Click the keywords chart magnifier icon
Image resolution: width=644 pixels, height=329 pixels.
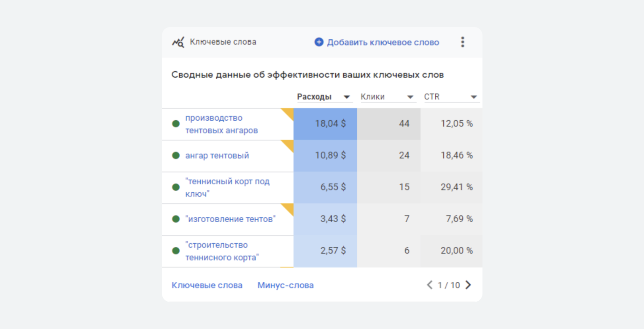pyautogui.click(x=178, y=42)
